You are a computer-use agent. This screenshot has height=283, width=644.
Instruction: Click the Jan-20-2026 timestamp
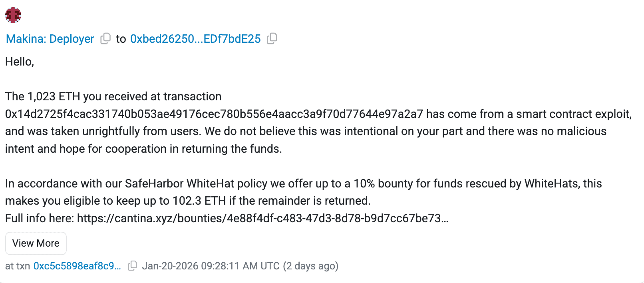pos(211,265)
